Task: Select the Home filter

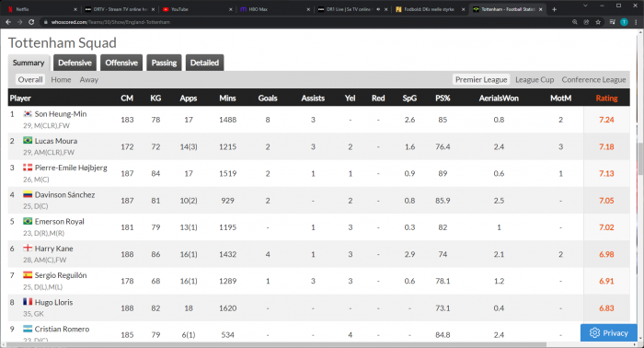Action: click(62, 80)
